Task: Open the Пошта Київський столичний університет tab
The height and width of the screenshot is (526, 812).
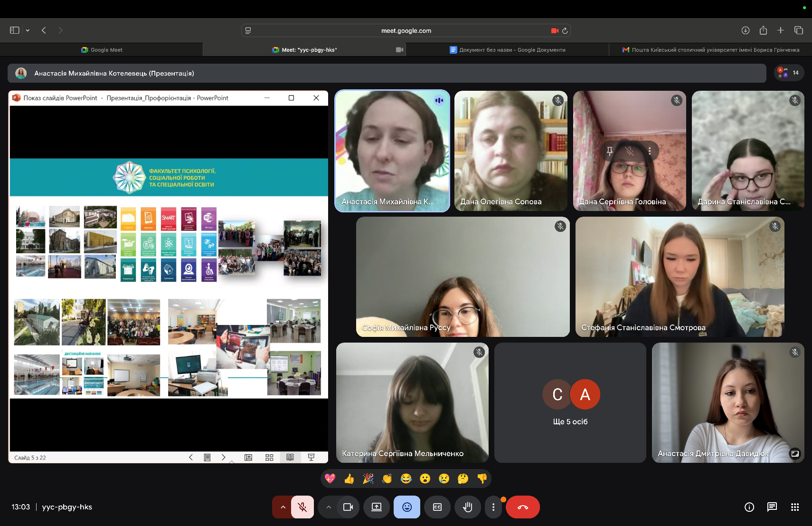Action: click(x=710, y=50)
